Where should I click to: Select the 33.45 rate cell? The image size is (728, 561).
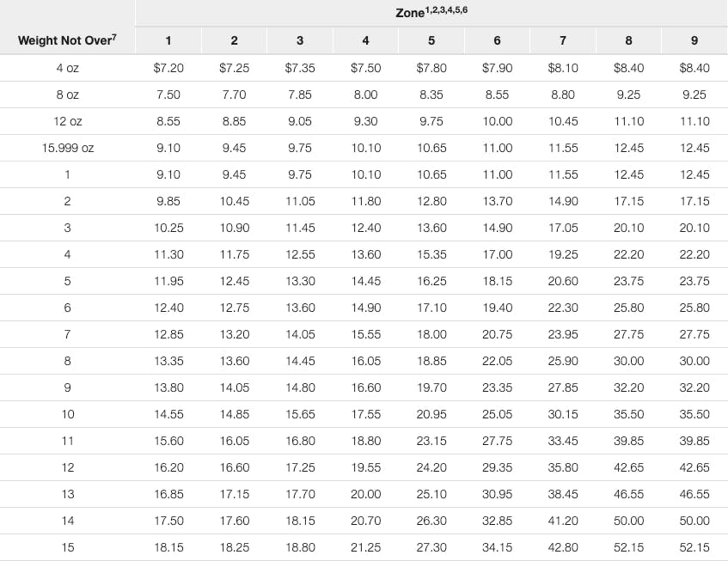[563, 441]
